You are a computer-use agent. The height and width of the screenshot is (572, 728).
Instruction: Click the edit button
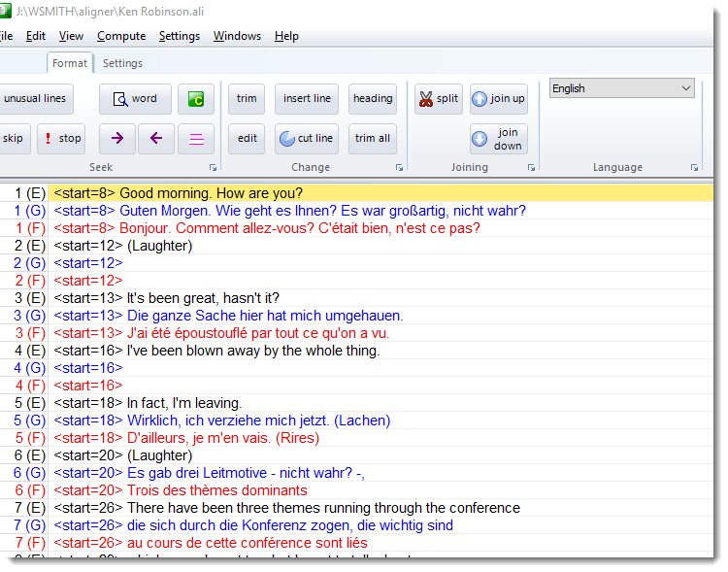[x=247, y=139]
